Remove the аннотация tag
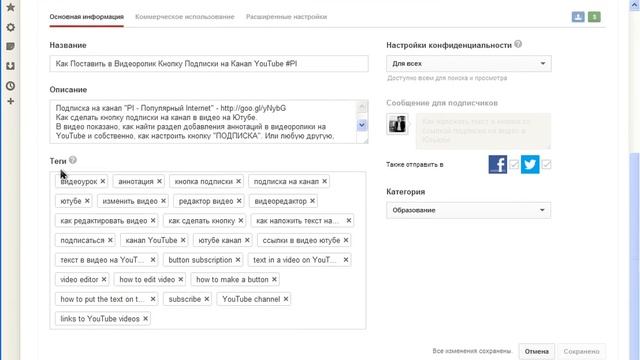The image size is (640, 360). (160, 181)
